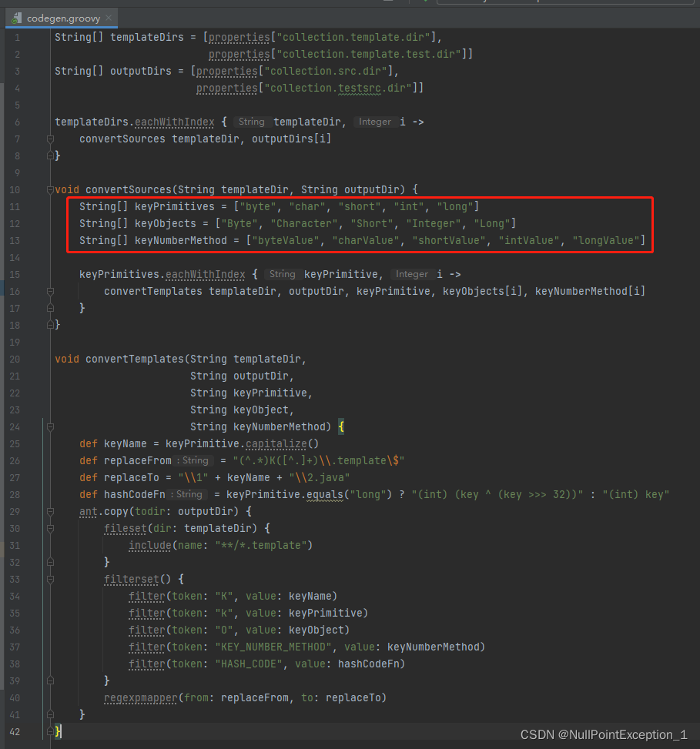Click line number 20 in the gutter

pos(15,359)
